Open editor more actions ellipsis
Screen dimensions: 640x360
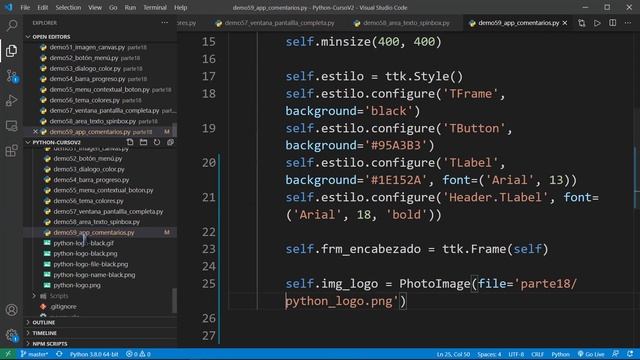coord(628,23)
